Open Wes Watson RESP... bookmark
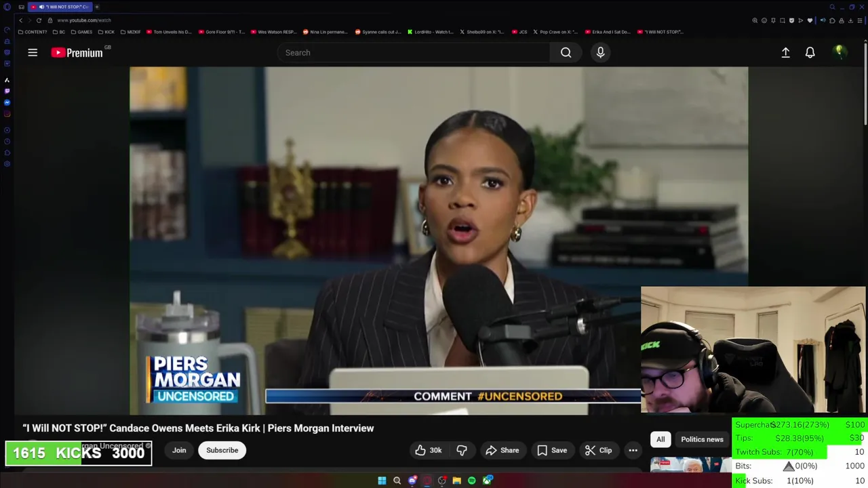This screenshot has height=488, width=868. (274, 32)
